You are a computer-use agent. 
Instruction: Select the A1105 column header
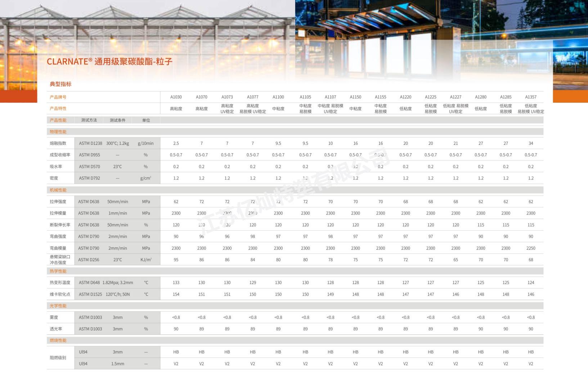click(x=305, y=97)
